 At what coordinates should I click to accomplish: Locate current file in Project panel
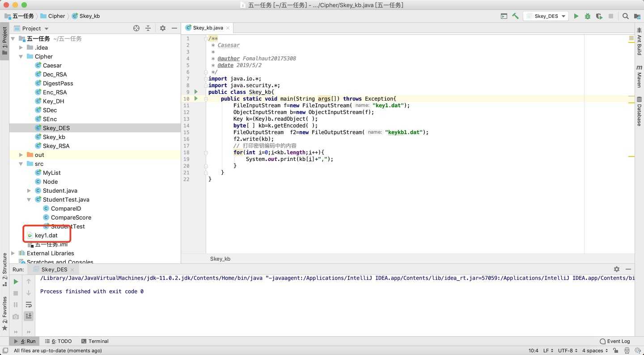136,28
